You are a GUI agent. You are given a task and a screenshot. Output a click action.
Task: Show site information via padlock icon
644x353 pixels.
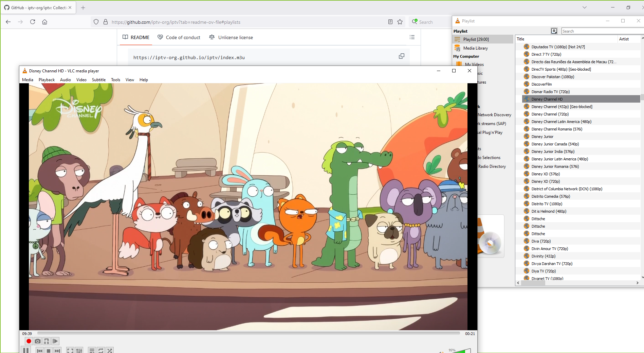coord(106,22)
